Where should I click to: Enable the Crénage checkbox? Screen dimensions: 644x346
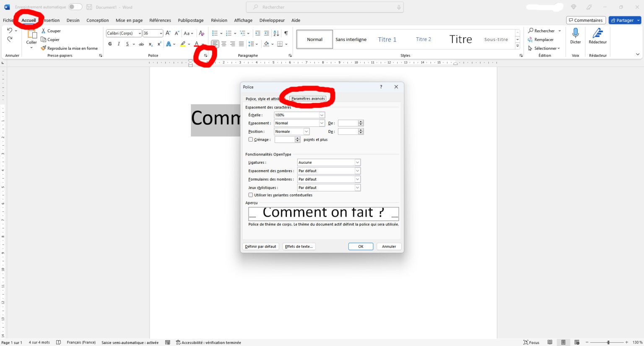pyautogui.click(x=251, y=139)
